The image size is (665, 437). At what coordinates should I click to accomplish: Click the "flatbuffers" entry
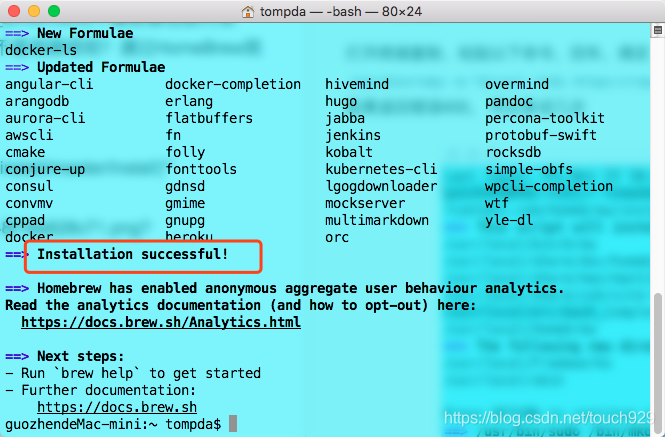point(209,118)
